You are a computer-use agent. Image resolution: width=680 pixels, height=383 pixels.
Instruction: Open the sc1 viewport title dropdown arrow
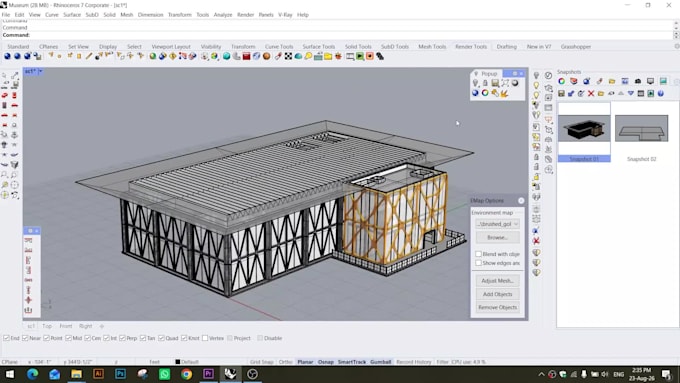41,71
